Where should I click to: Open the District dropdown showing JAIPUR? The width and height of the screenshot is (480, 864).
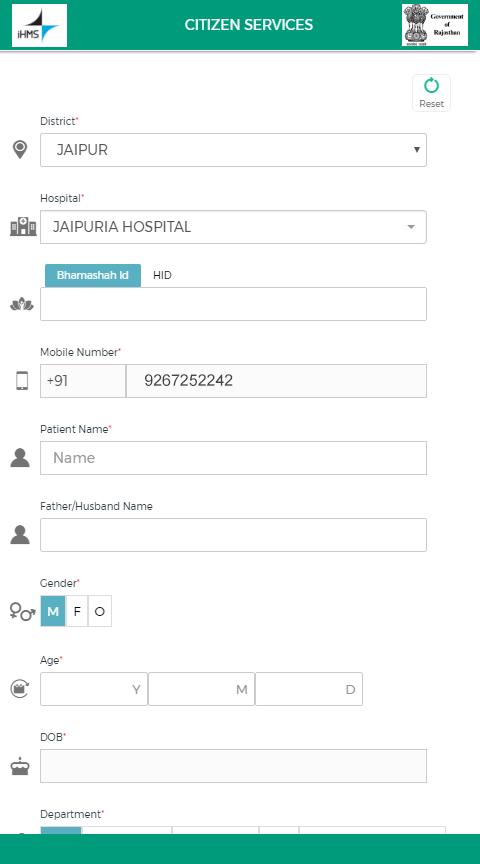tap(233, 150)
